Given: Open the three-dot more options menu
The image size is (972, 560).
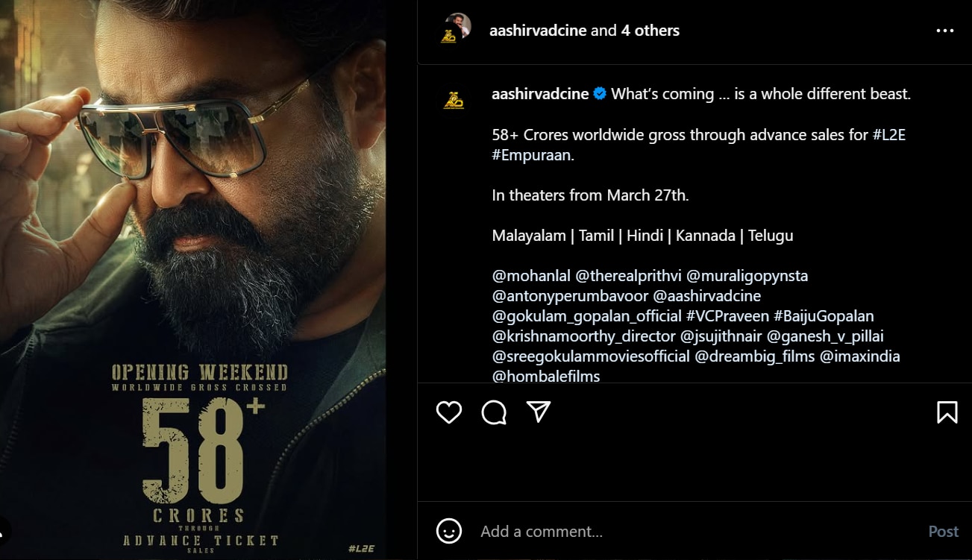Looking at the screenshot, I should tap(944, 31).
